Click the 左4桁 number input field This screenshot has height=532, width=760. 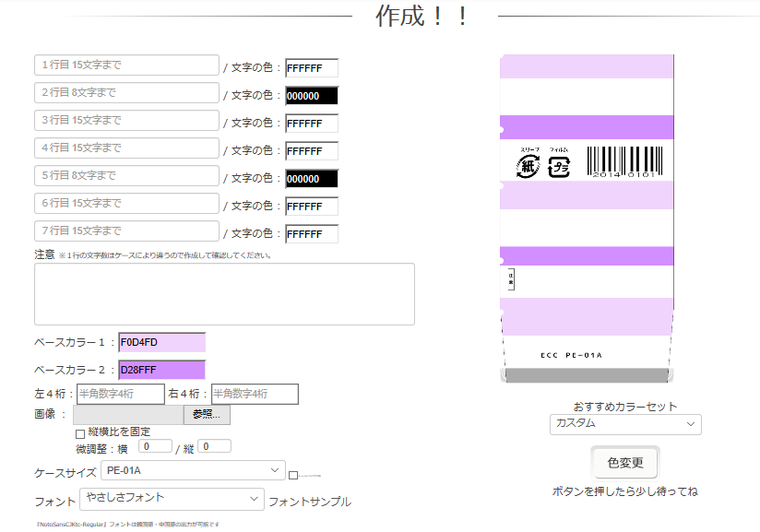pos(120,394)
